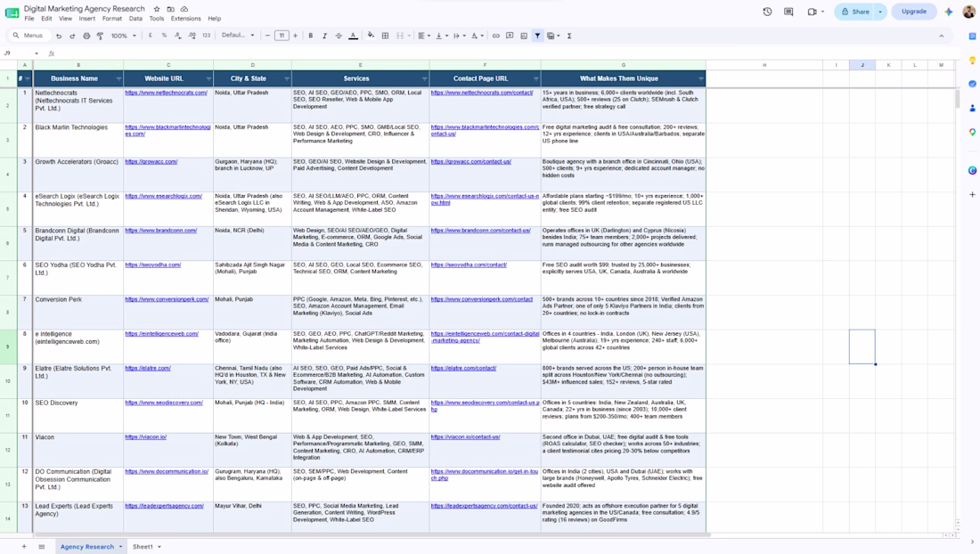Open the Extensions menu
This screenshot has height=554, width=980.
click(185, 19)
